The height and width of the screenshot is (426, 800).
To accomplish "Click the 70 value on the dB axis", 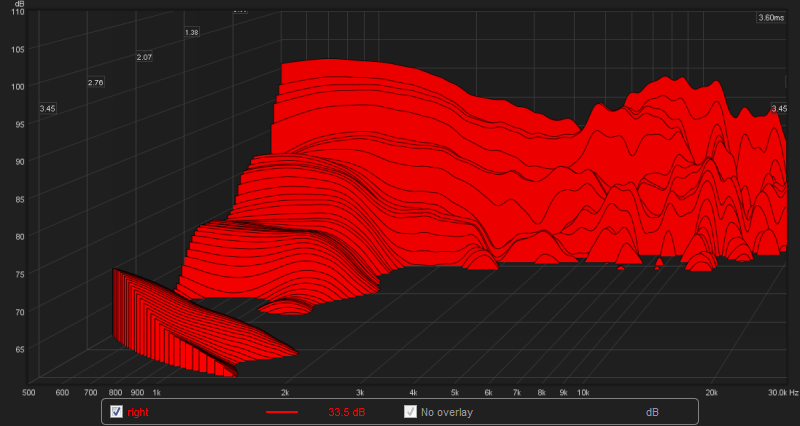I will click(19, 311).
